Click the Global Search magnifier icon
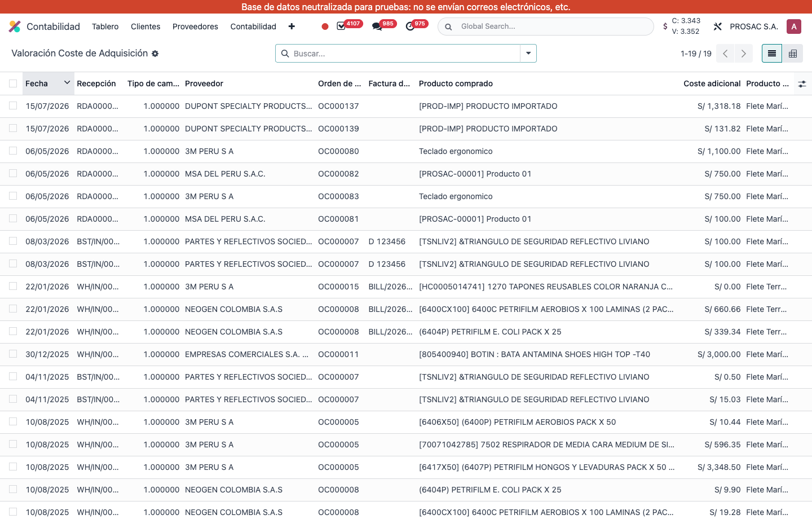Screen dimensions: 812x519 [448, 27]
